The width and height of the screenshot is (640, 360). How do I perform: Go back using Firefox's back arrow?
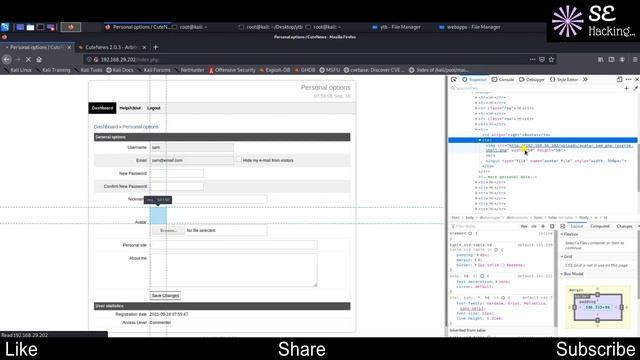pyautogui.click(x=7, y=59)
